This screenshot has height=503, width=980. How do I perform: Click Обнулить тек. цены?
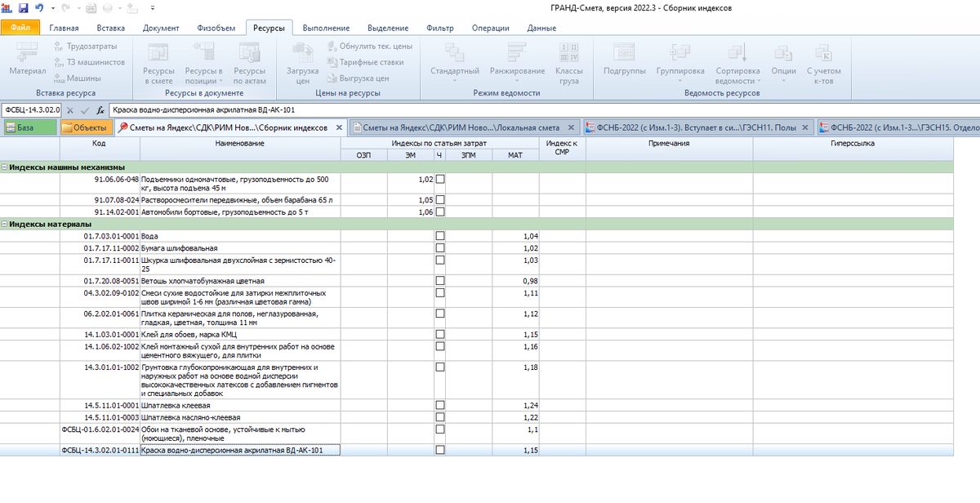click(x=369, y=47)
